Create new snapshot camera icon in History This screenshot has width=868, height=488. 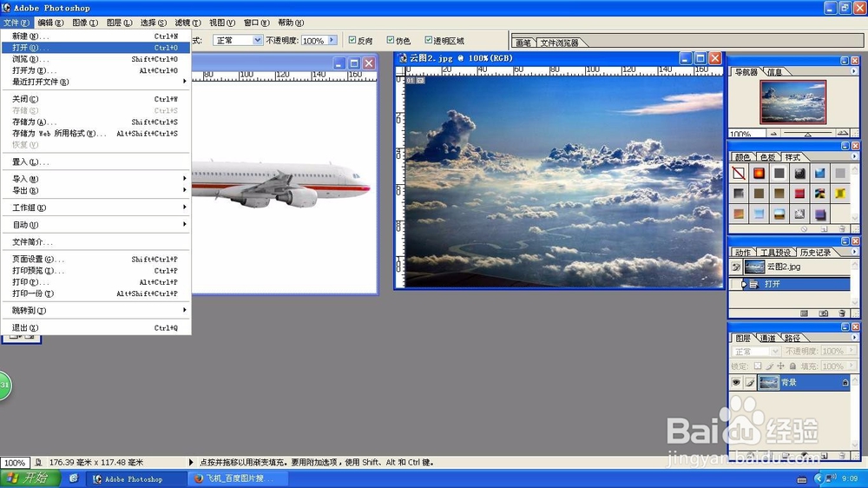(824, 313)
